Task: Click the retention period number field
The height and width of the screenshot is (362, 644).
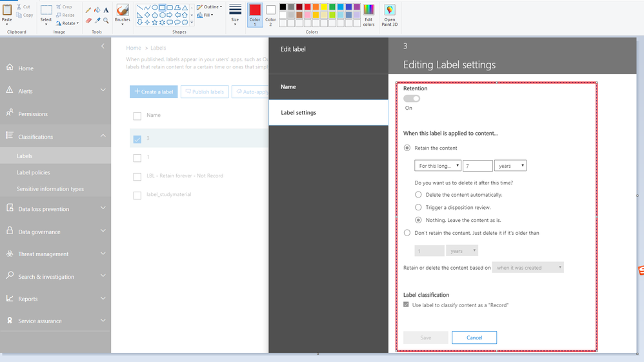Action: pos(478,166)
